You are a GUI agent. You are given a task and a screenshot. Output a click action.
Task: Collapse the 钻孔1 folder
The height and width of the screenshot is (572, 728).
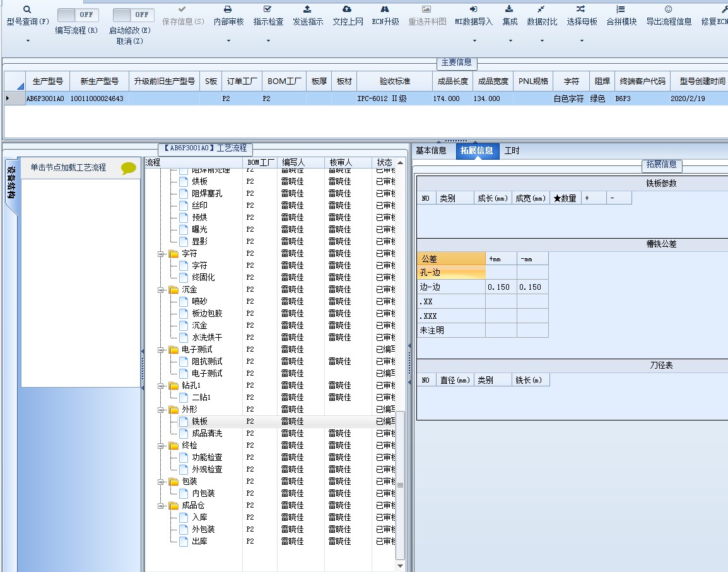pos(161,386)
